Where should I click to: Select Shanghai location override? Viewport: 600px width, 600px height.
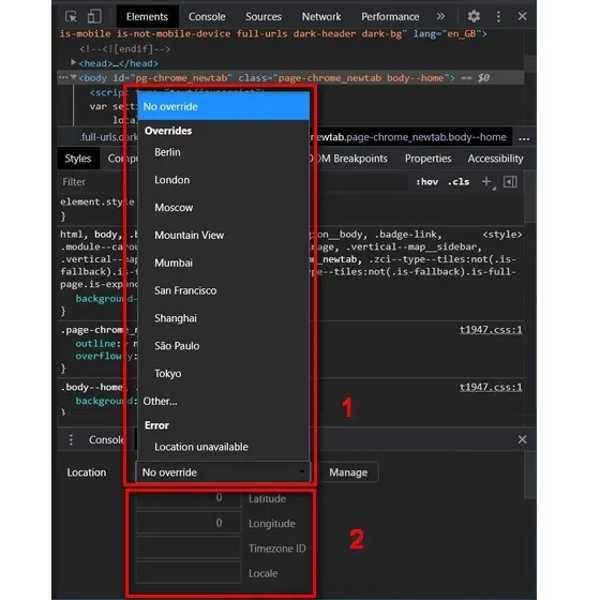176,318
